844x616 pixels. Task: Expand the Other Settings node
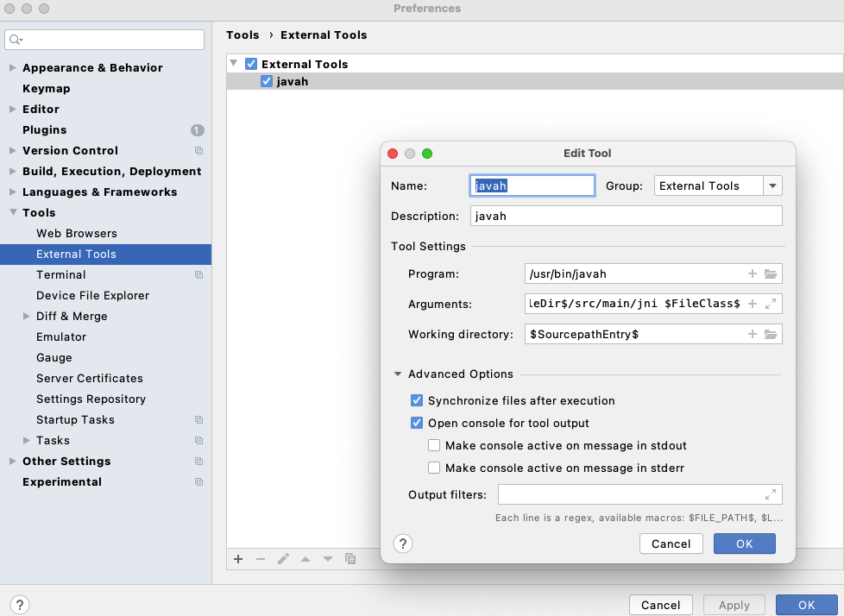click(12, 461)
